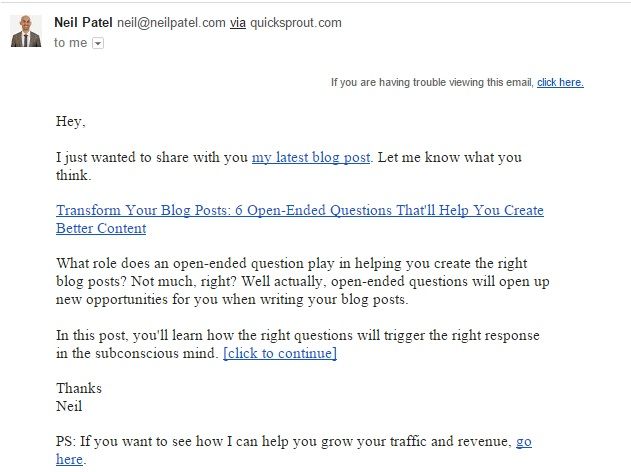This screenshot has height=472, width=631.
Task: Follow the "[click to continue]" link
Action: point(280,353)
